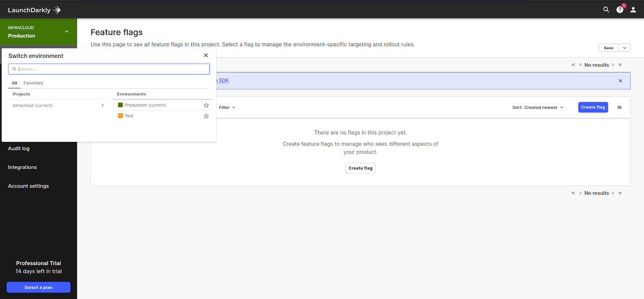Select the orange Test environment swatch
The height and width of the screenshot is (299, 644).
click(x=120, y=116)
